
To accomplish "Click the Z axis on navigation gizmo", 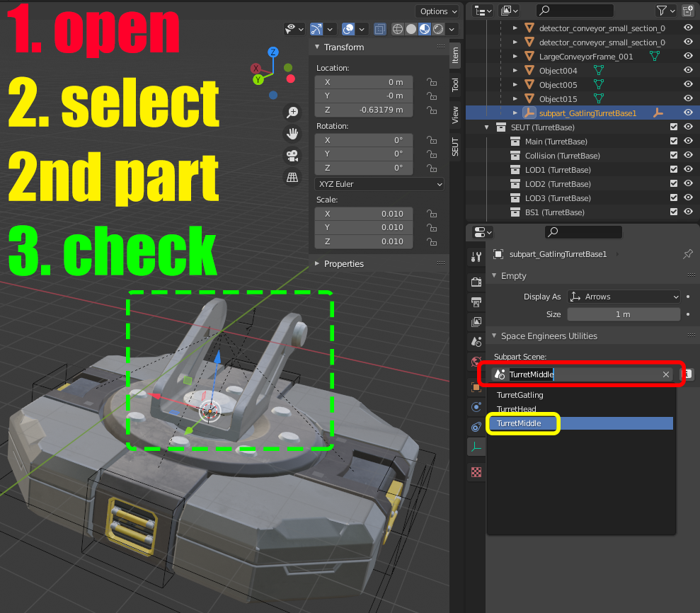I will coord(272,52).
